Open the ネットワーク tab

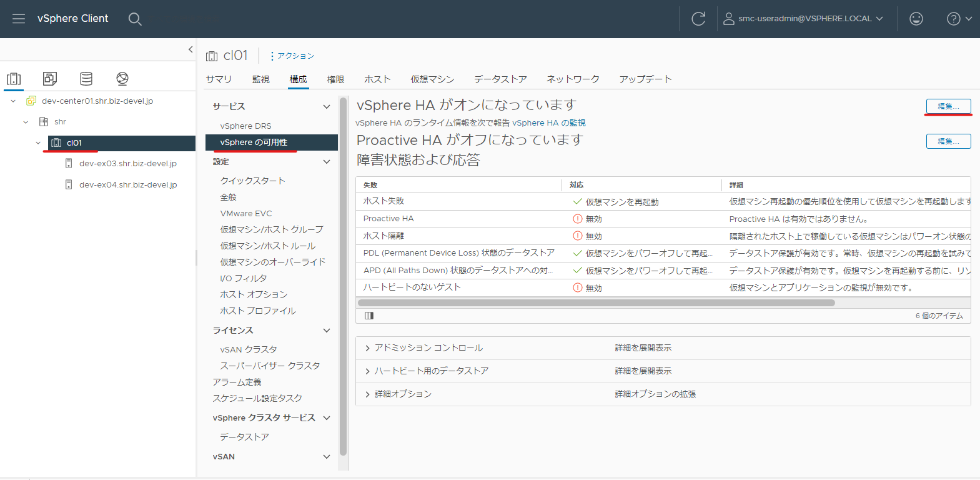(573, 79)
